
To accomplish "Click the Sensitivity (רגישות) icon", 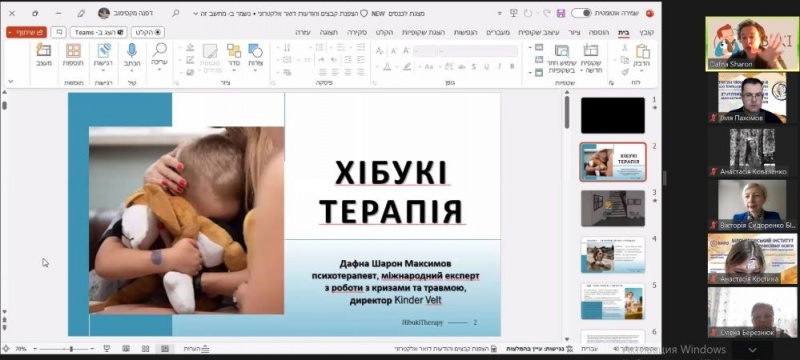I will (x=104, y=50).
